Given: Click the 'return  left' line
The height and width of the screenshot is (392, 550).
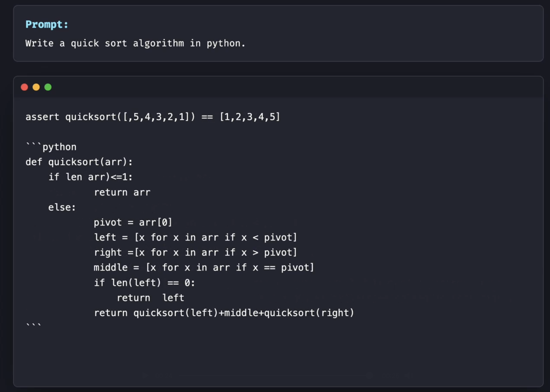Looking at the screenshot, I should [x=151, y=298].
